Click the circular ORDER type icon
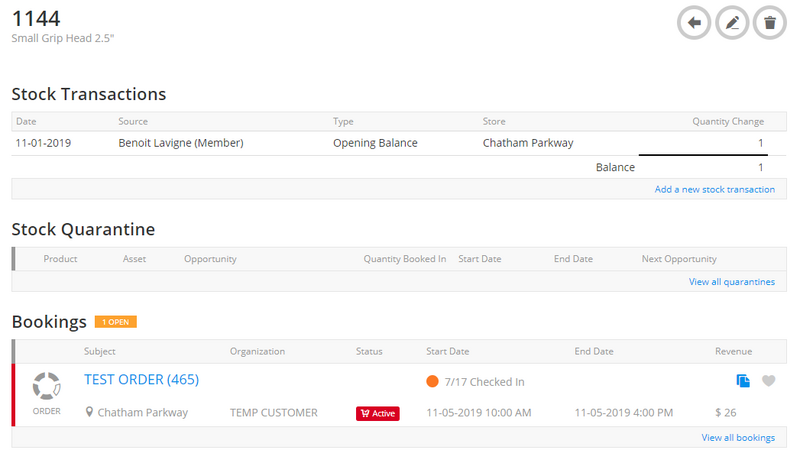Screen dimensions: 800x463 [46, 385]
